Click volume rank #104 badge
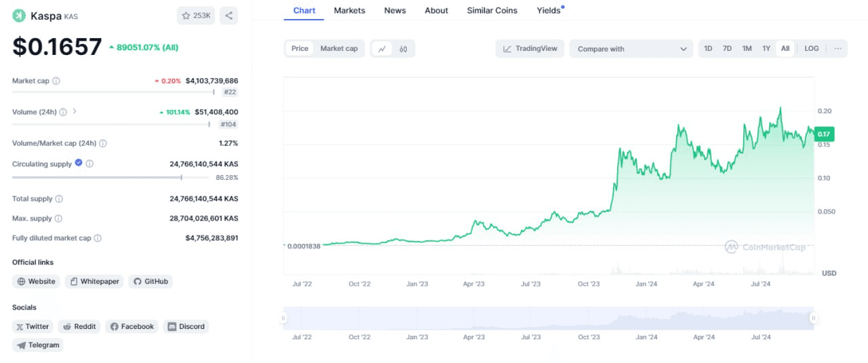 coord(229,124)
